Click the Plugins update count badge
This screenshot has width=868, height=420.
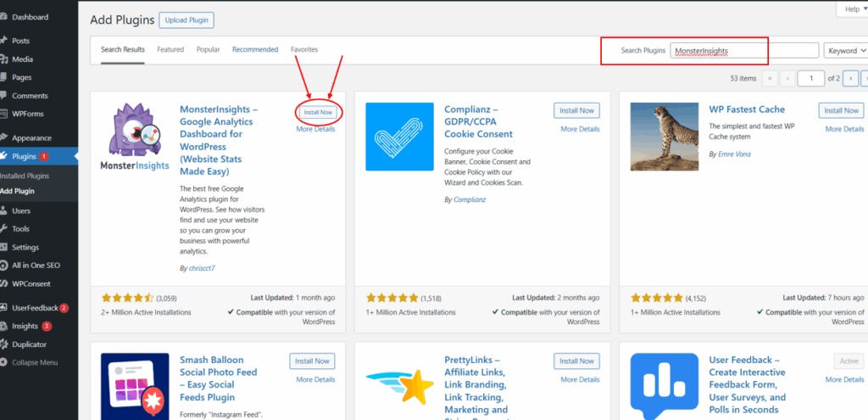coord(44,156)
